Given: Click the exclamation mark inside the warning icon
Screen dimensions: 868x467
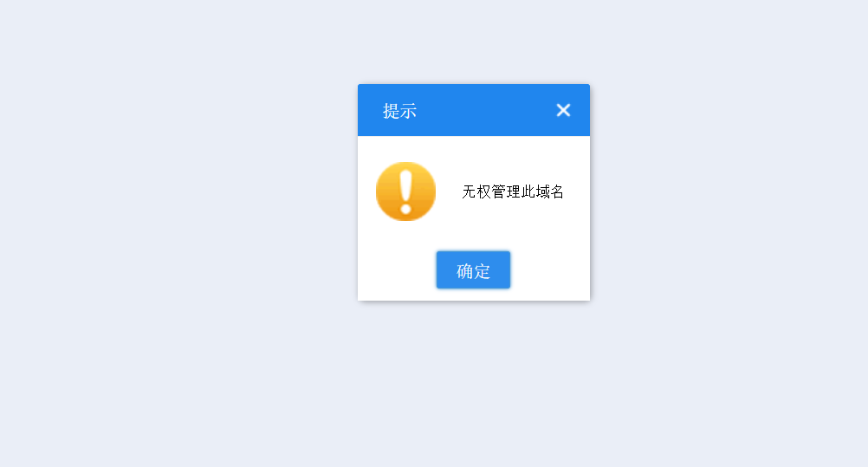Looking at the screenshot, I should 405,191.
